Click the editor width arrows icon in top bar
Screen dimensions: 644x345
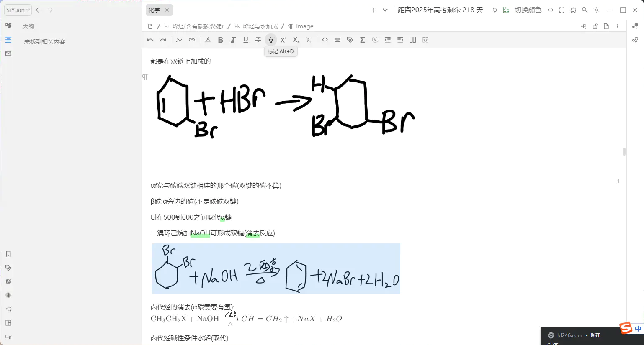(x=551, y=10)
